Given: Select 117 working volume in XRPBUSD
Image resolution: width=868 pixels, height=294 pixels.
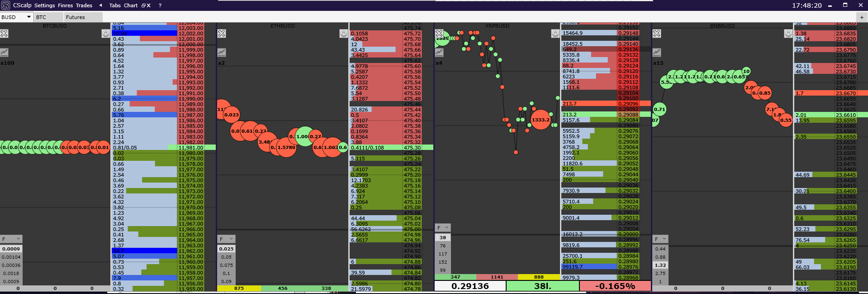Looking at the screenshot, I should click(x=443, y=254).
